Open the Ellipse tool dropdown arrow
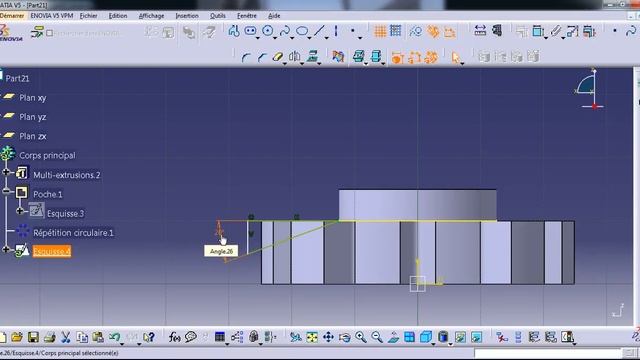Screen dimensions: 640x360 point(309,38)
